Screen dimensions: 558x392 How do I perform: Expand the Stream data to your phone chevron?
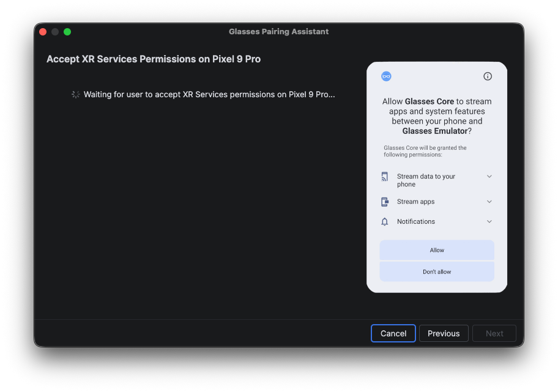coord(489,177)
